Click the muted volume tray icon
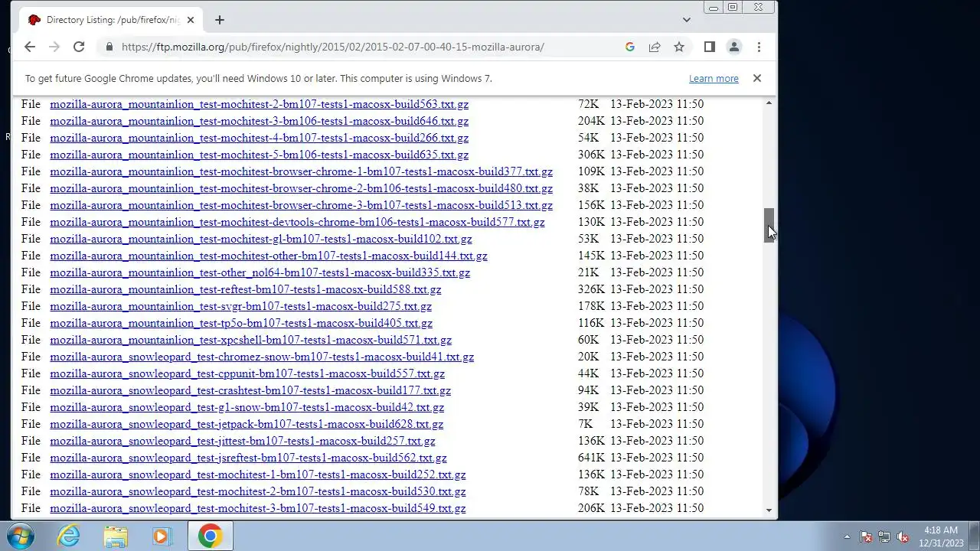This screenshot has width=980, height=551. point(903,536)
